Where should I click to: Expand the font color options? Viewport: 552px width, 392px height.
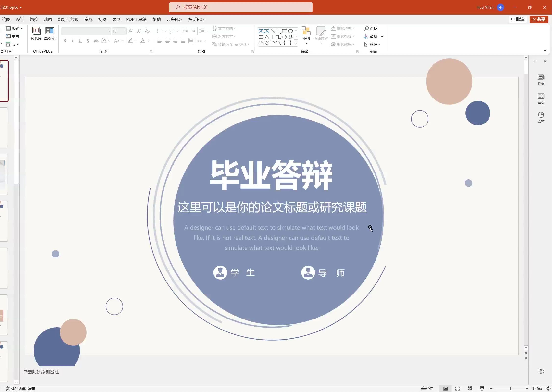pos(148,41)
